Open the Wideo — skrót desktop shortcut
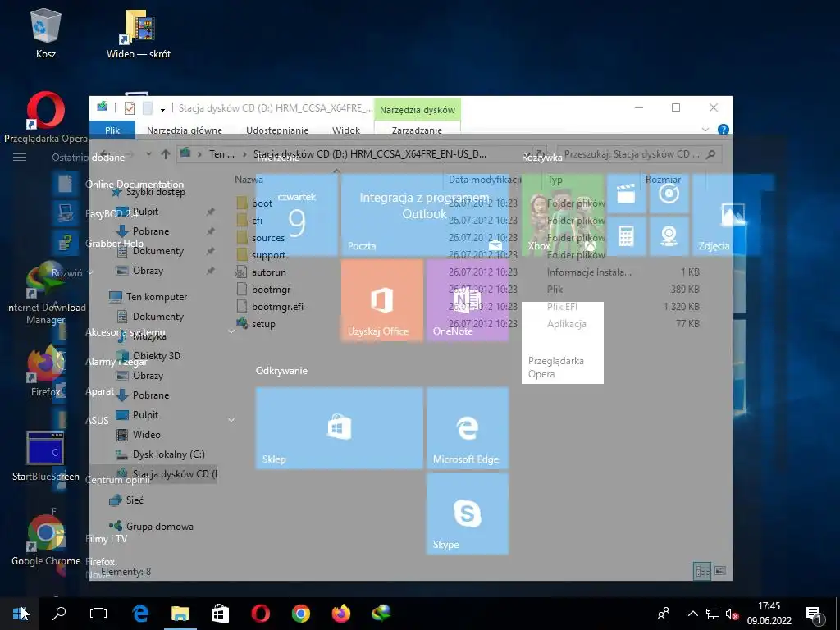 (138, 34)
